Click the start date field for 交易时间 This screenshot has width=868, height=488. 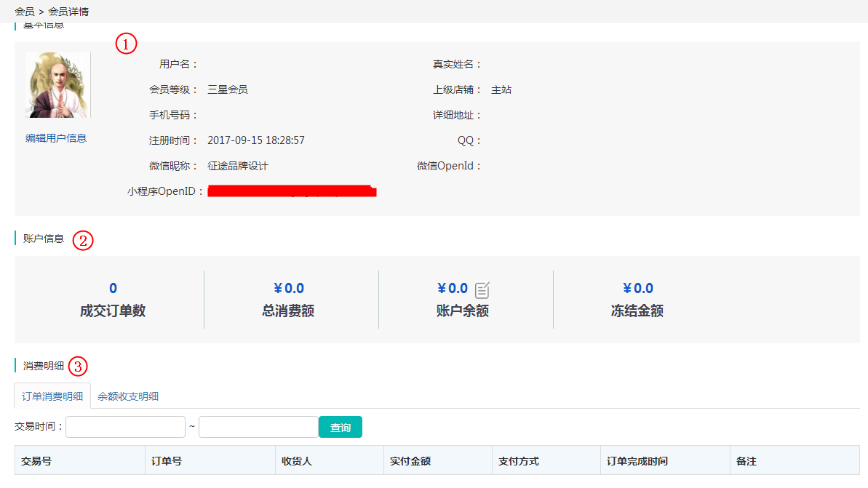(x=125, y=427)
